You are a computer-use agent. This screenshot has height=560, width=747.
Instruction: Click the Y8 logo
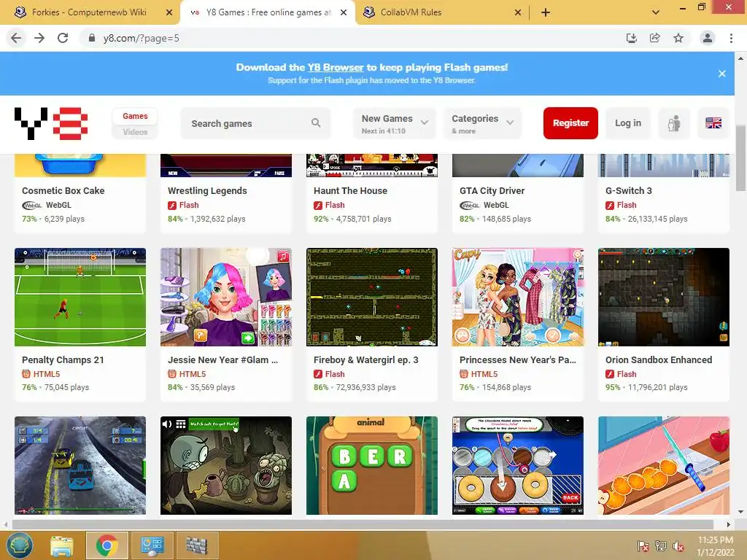pos(51,124)
